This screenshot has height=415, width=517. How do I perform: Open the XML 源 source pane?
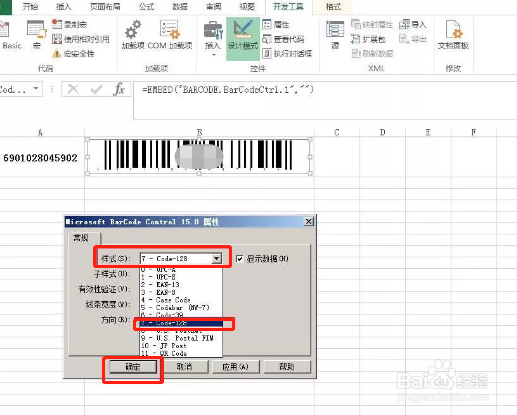(335, 35)
